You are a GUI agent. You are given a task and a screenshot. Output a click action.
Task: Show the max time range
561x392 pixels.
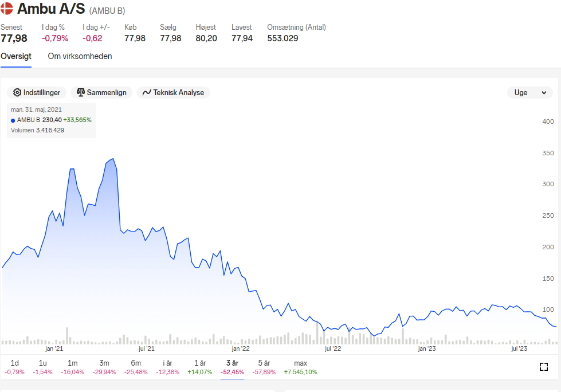300,367
